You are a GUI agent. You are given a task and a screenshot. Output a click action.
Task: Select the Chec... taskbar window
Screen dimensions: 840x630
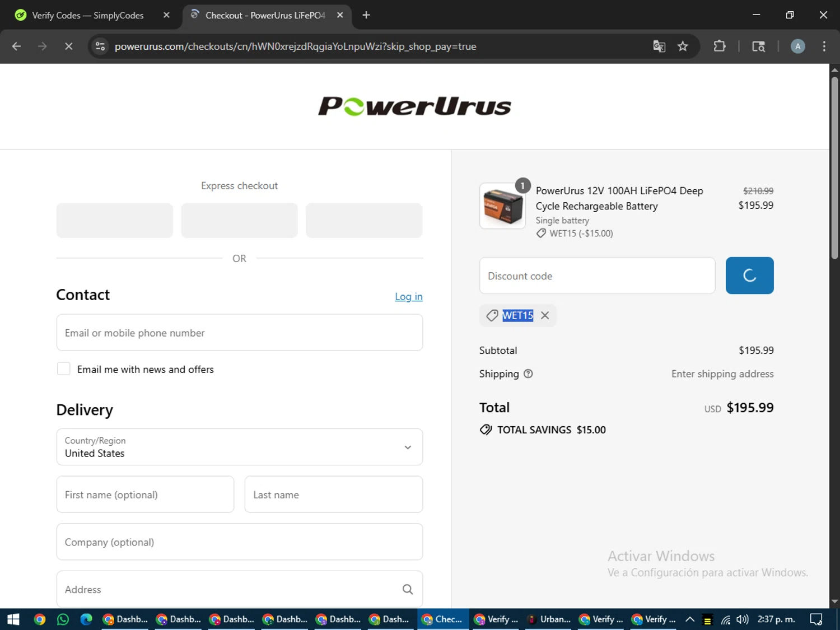442,619
